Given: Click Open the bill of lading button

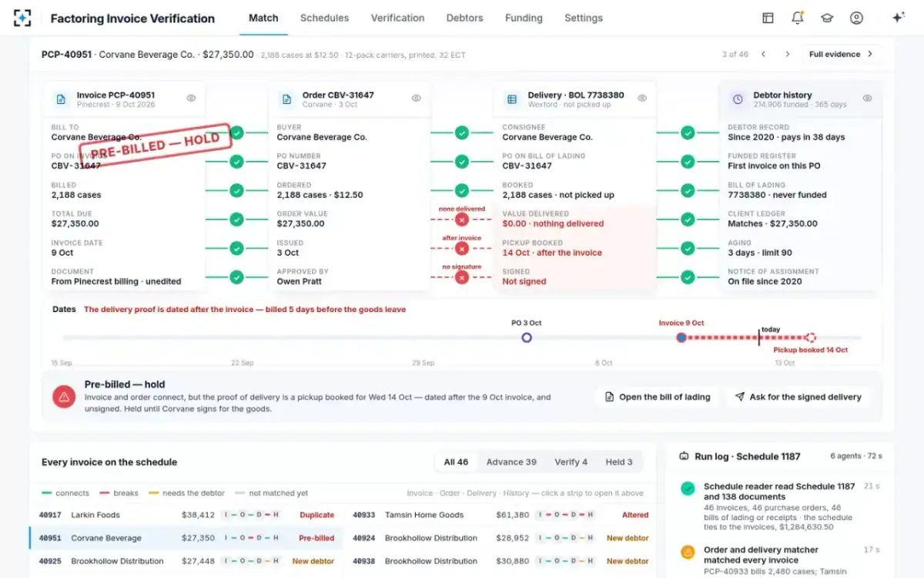Looking at the screenshot, I should (658, 397).
